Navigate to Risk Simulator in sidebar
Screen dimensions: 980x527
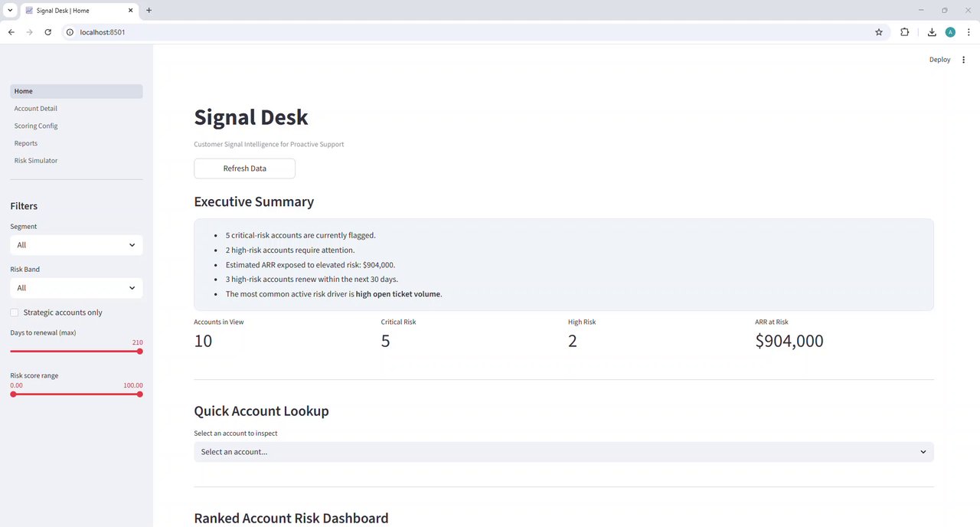point(36,161)
